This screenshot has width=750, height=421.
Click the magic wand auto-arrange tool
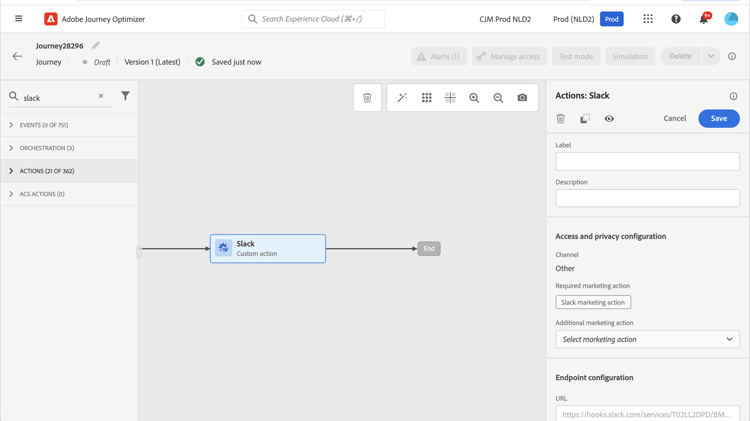point(402,98)
